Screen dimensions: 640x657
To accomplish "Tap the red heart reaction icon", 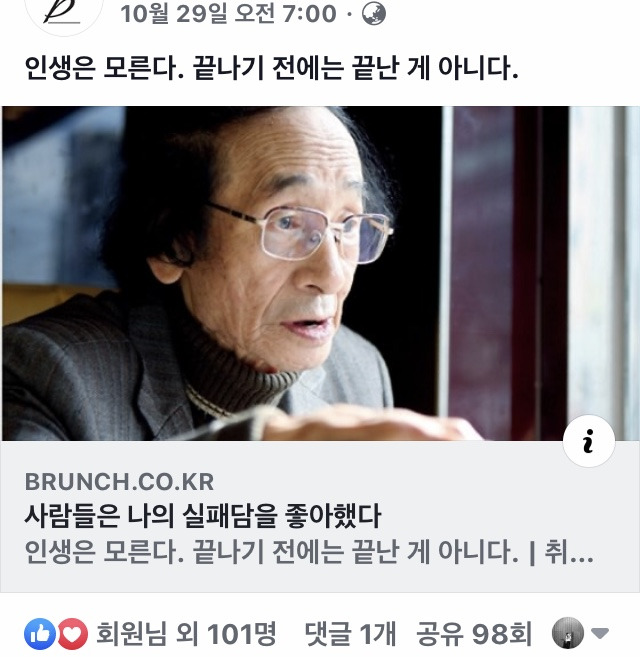I will coord(73,634).
